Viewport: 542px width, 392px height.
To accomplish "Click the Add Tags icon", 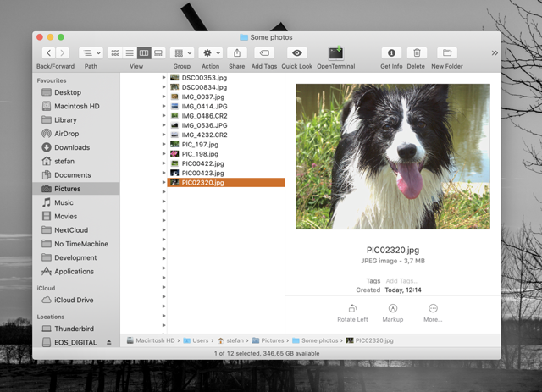I will (x=264, y=52).
